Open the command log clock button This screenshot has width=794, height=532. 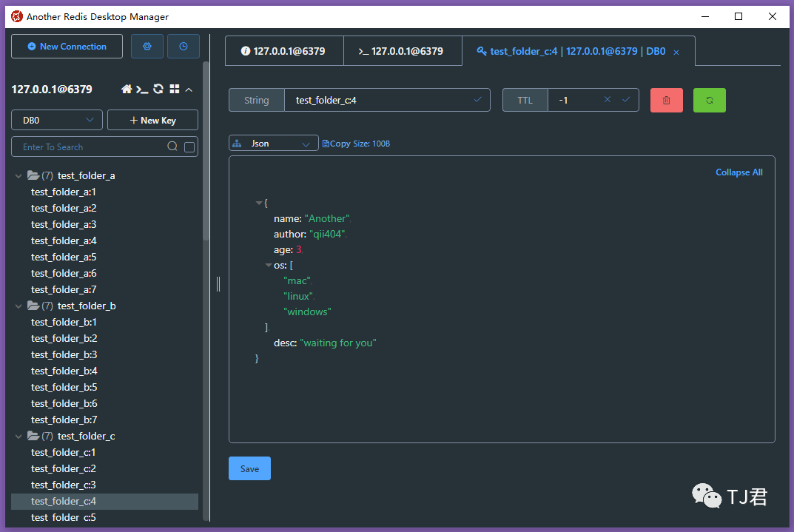(184, 47)
